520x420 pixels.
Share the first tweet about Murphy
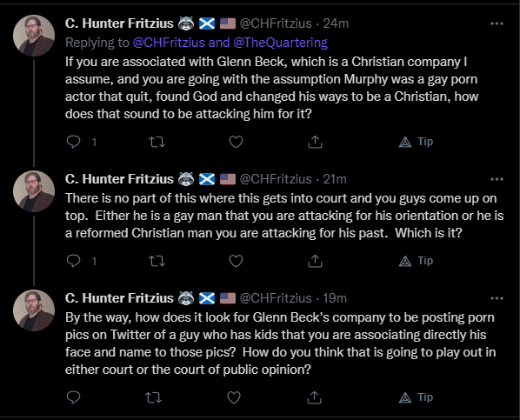click(x=315, y=142)
